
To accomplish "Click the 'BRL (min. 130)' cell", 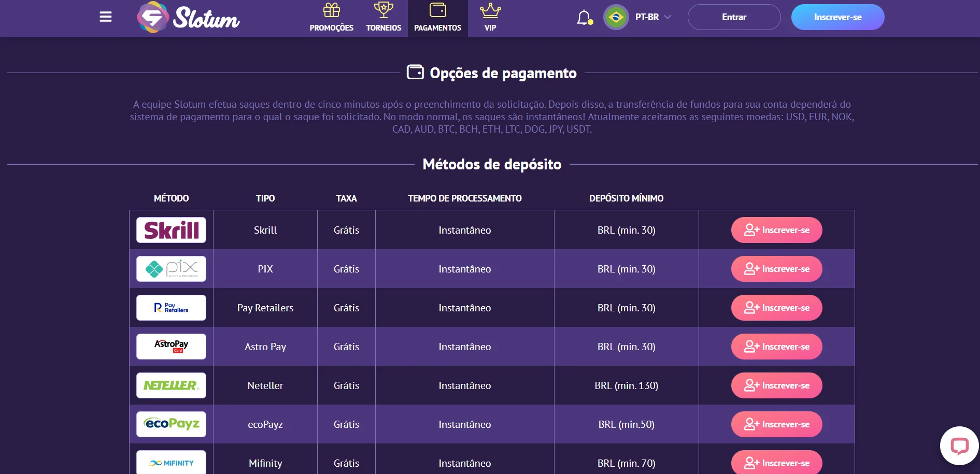I will tap(627, 385).
